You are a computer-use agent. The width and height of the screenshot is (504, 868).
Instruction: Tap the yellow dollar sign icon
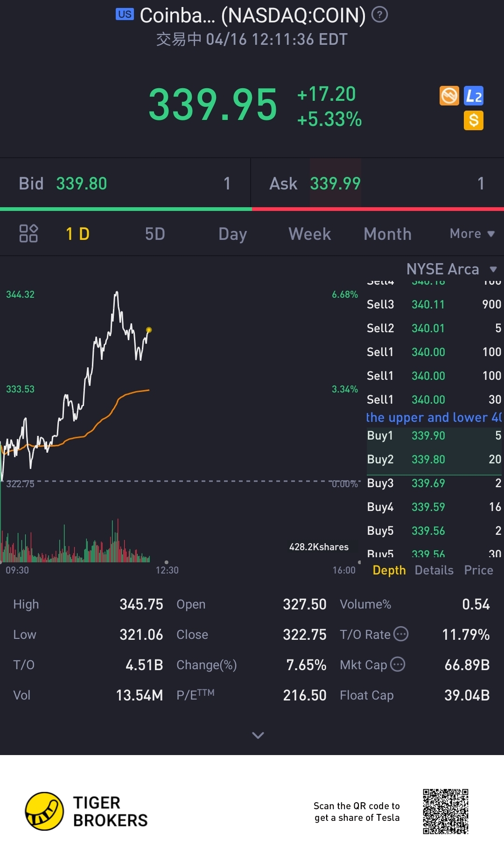point(474,120)
